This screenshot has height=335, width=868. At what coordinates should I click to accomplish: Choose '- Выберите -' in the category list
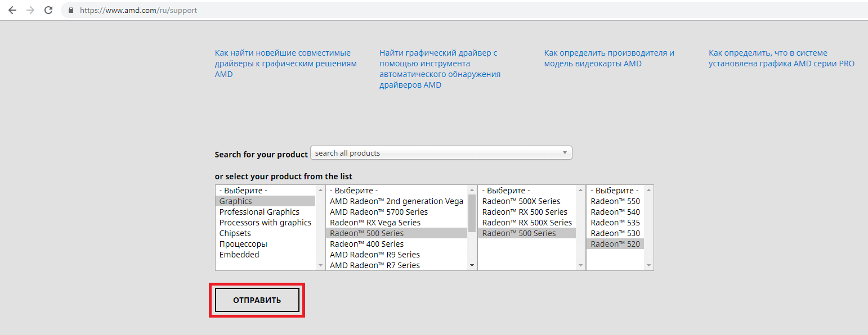pyautogui.click(x=265, y=191)
